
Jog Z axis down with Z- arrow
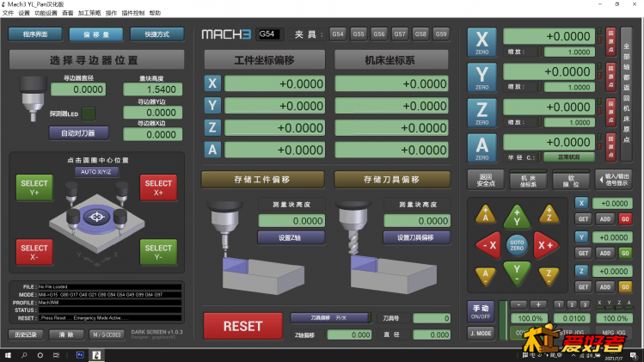click(549, 276)
